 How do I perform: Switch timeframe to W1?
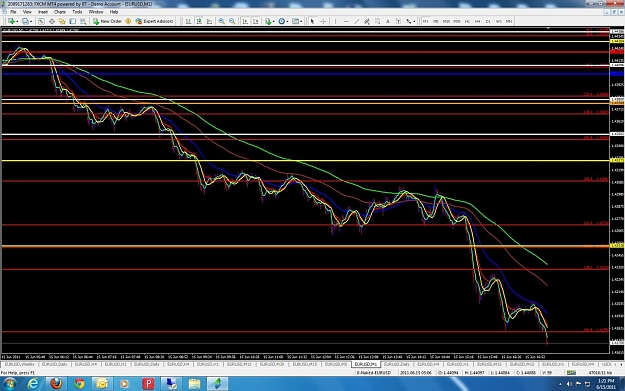pyautogui.click(x=499, y=21)
